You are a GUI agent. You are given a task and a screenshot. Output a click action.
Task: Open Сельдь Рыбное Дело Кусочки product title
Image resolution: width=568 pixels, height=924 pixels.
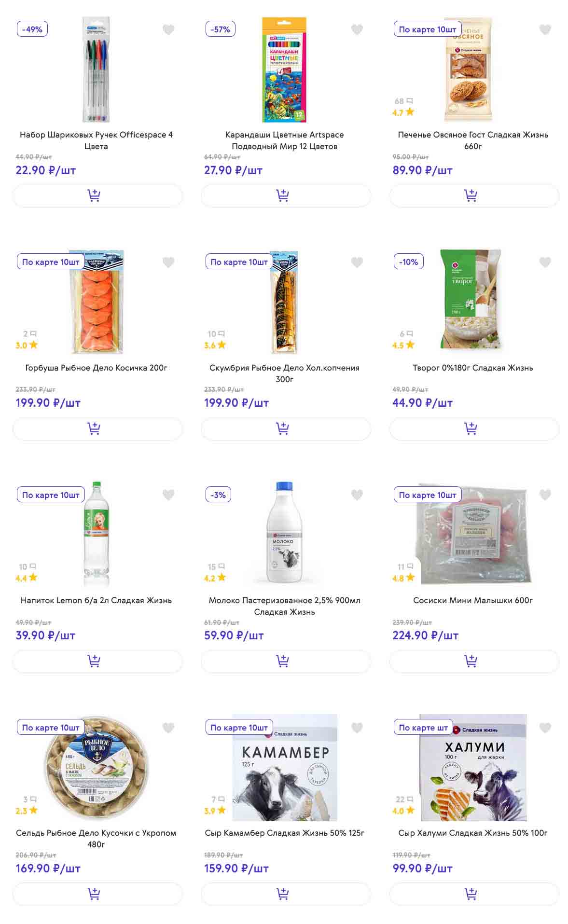click(x=96, y=839)
